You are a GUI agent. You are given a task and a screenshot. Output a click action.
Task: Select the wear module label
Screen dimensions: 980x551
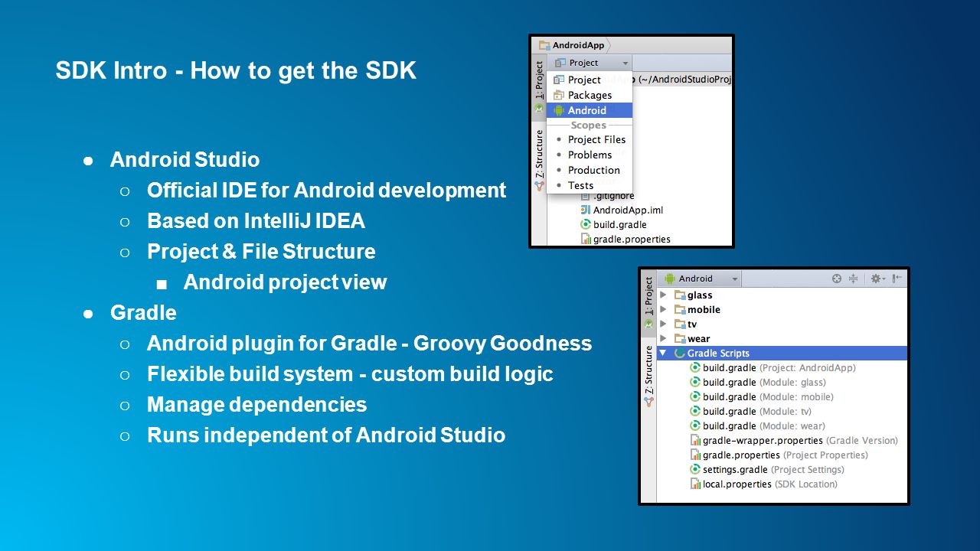click(698, 339)
